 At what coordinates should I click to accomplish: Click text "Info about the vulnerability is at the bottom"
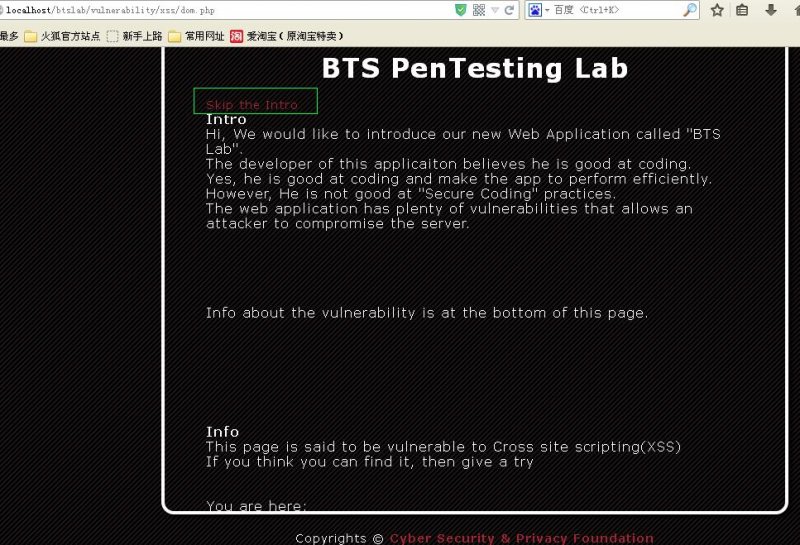tap(376, 313)
